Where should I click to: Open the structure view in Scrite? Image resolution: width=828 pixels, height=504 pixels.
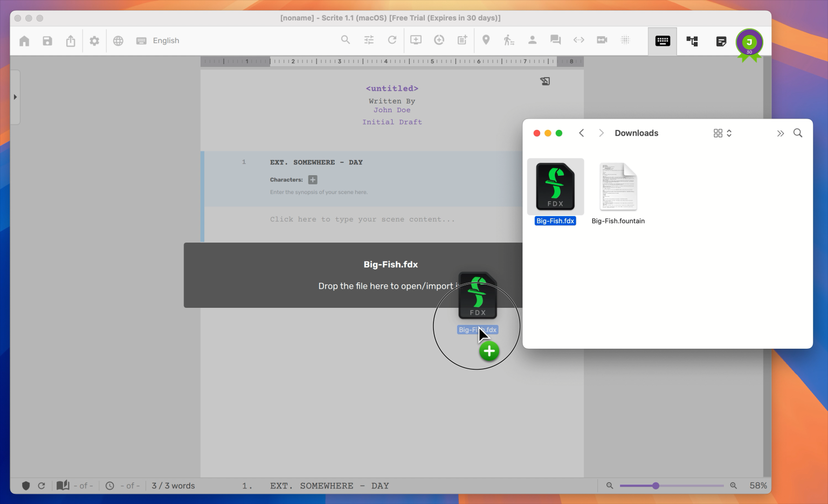pos(692,40)
